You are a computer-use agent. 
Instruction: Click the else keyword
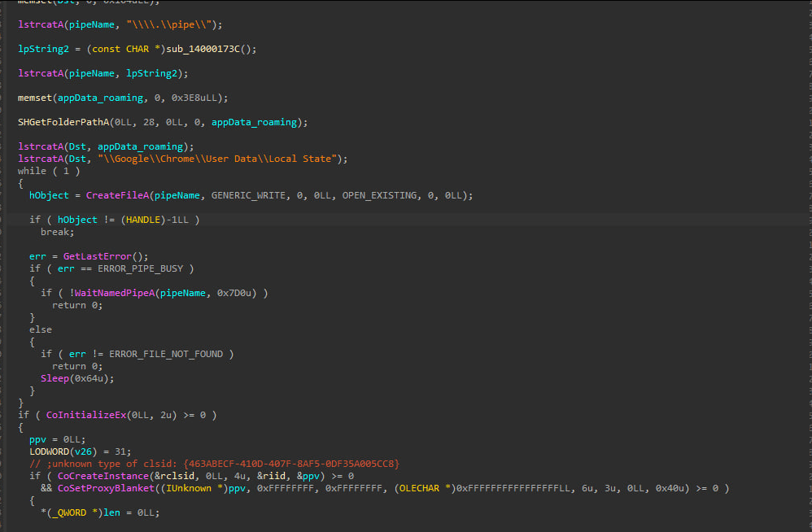41,329
